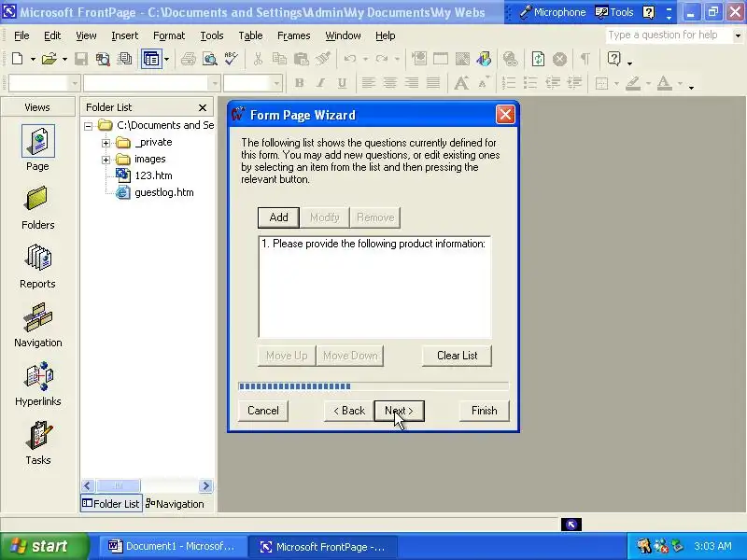Collapse the root C:\Documents folder node
Screen dimensions: 747x560
tap(88, 126)
